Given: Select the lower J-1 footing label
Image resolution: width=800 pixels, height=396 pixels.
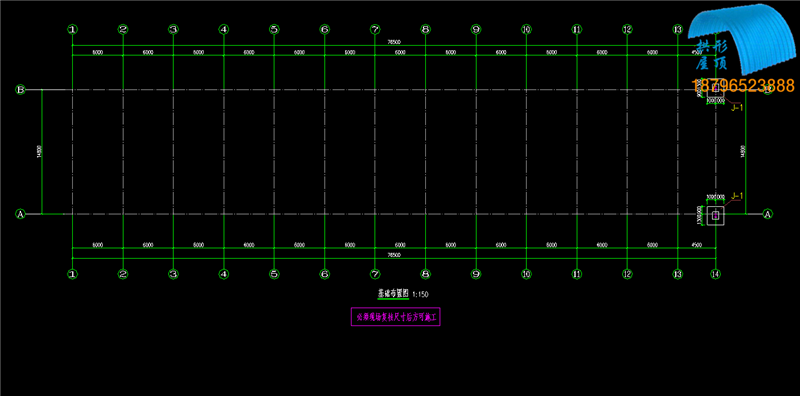Looking at the screenshot, I should coord(737,196).
